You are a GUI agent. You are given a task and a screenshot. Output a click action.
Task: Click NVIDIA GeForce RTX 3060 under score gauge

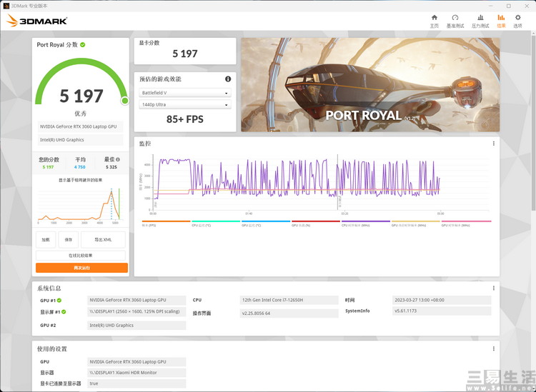pos(80,126)
